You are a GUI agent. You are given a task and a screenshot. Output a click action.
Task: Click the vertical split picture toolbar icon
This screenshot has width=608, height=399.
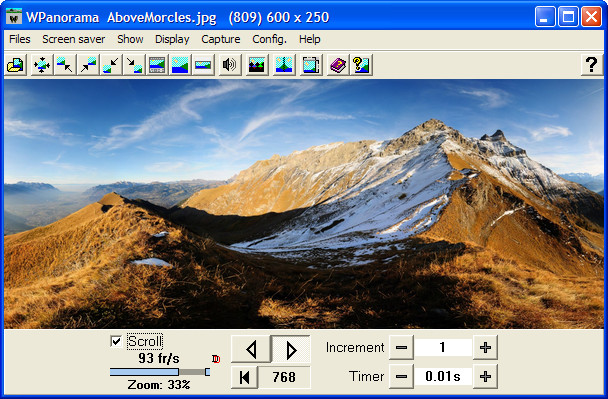[284, 65]
